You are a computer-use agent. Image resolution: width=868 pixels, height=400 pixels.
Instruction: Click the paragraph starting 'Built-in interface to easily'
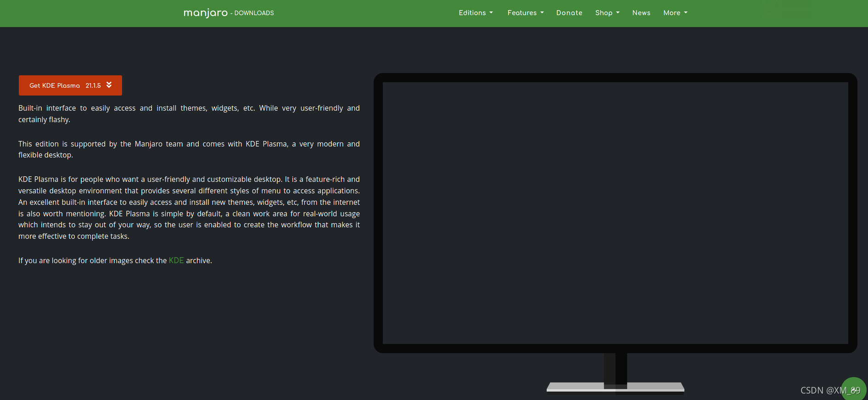click(189, 114)
